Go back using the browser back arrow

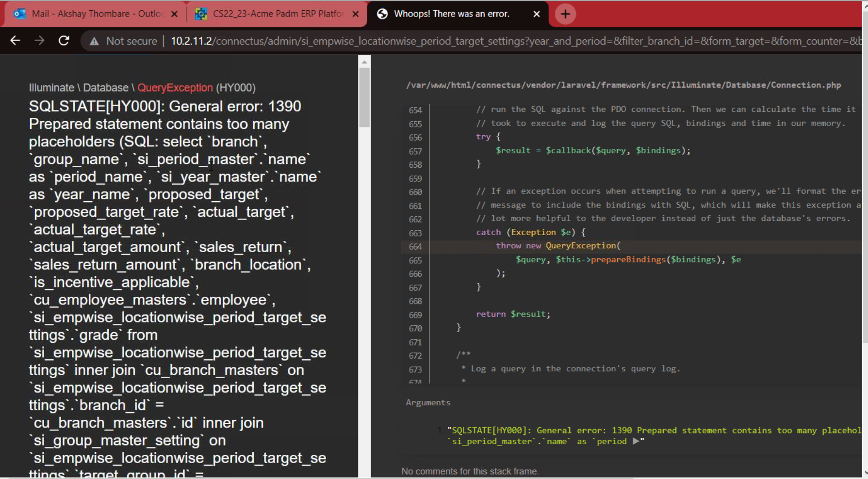[15, 41]
